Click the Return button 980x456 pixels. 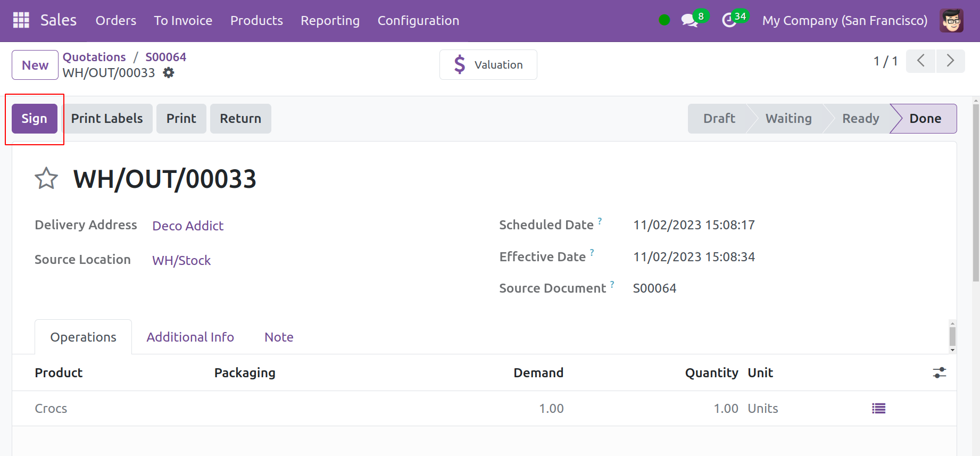240,119
